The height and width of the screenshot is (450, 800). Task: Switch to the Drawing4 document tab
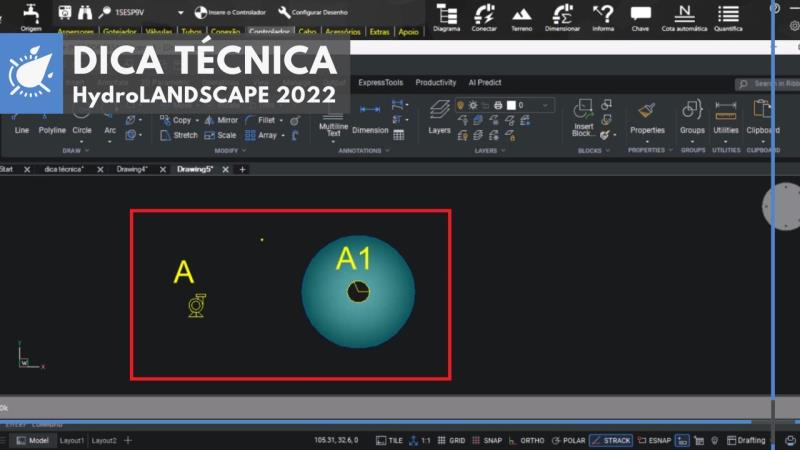tap(131, 170)
